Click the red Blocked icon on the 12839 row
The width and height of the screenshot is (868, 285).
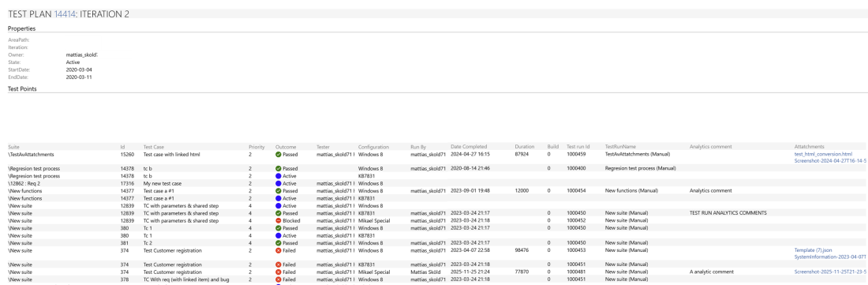[279, 221]
